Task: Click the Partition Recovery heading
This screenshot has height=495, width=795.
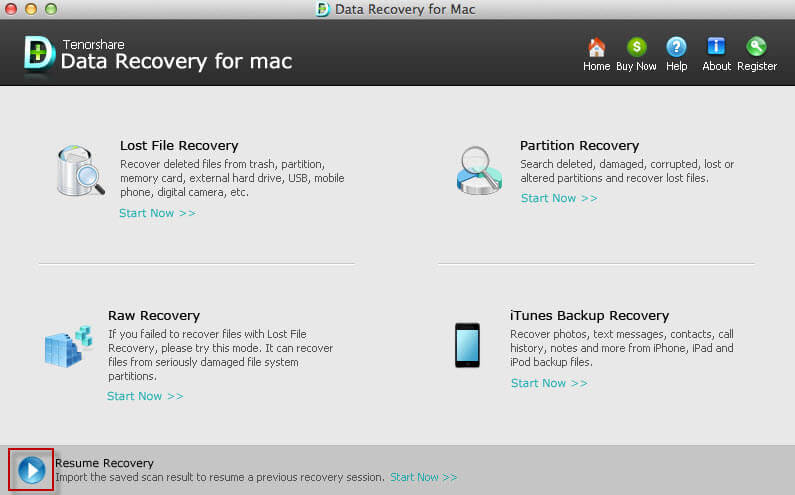Action: (579, 146)
